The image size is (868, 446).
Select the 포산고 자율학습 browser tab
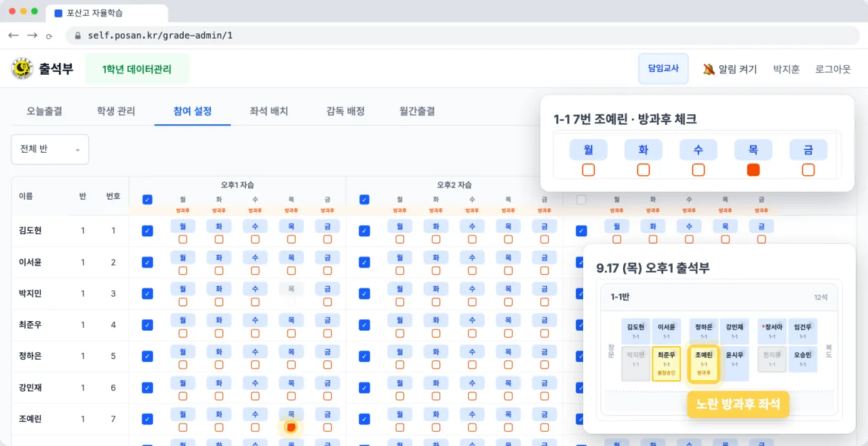tap(107, 13)
